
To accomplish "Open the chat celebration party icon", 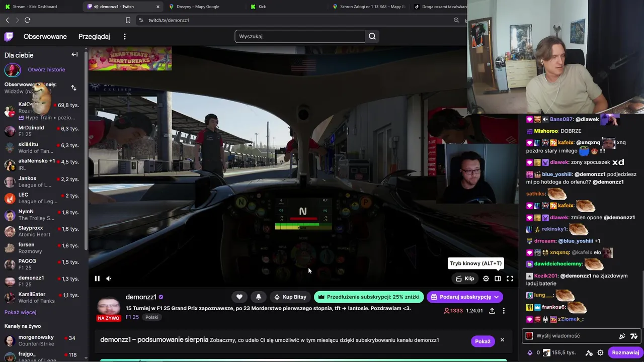I will (622, 336).
